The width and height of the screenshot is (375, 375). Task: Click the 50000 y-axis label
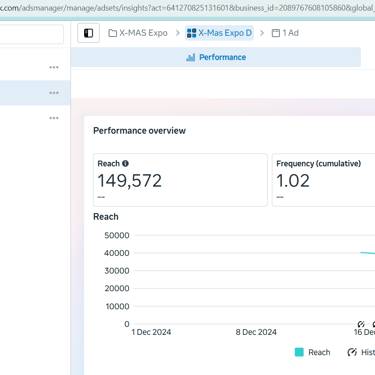(x=117, y=235)
